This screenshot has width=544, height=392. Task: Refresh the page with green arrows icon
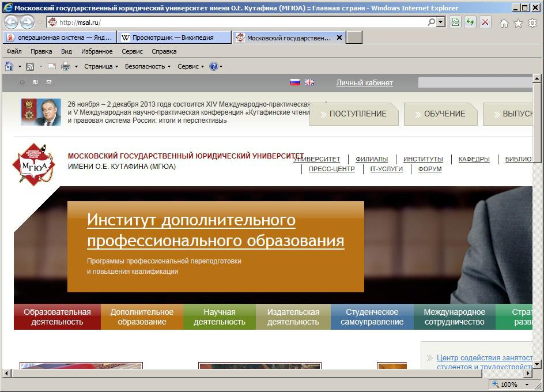pyautogui.click(x=470, y=22)
